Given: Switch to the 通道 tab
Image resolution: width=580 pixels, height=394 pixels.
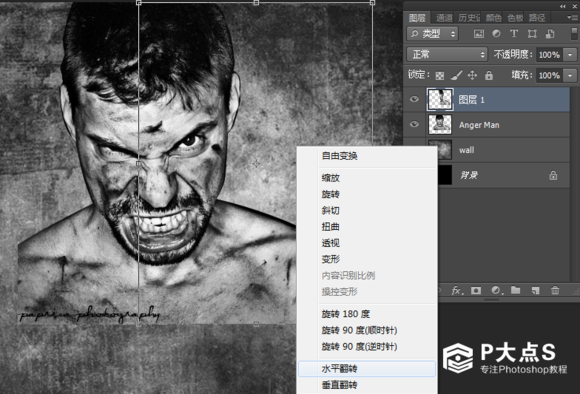Looking at the screenshot, I should point(444,18).
